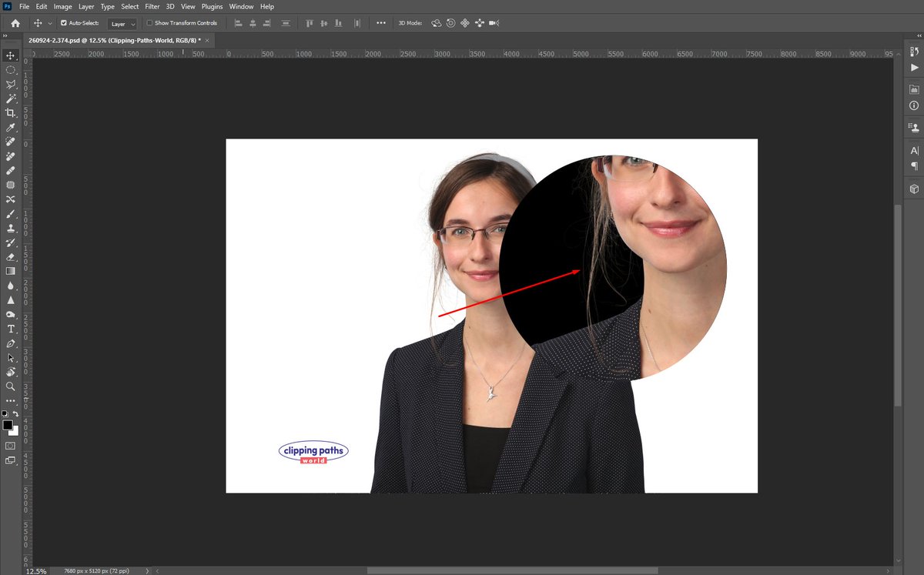This screenshot has width=924, height=575.
Task: Open the Actions panel play icon
Action: 914,68
